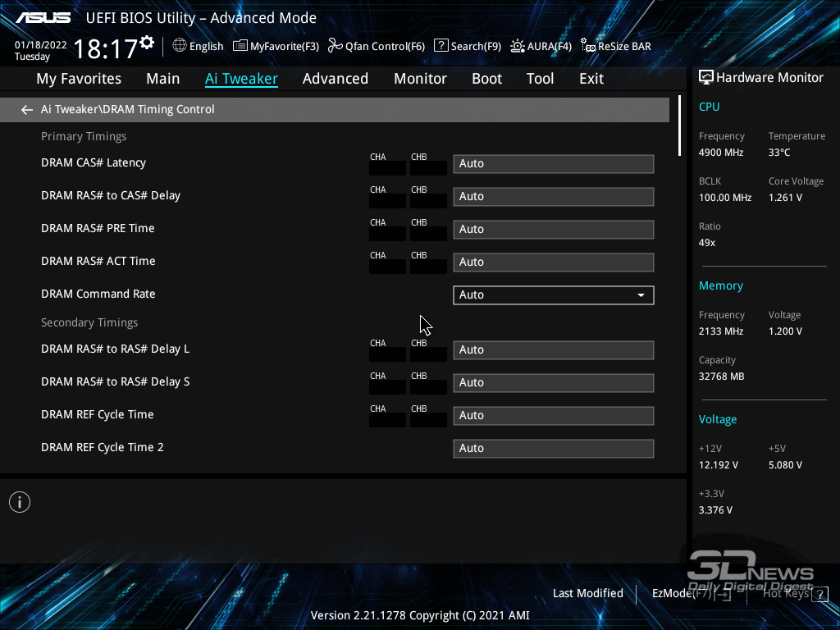Select the DRAM RAS# ACT Time field
The width and height of the screenshot is (840, 630).
[x=554, y=262]
